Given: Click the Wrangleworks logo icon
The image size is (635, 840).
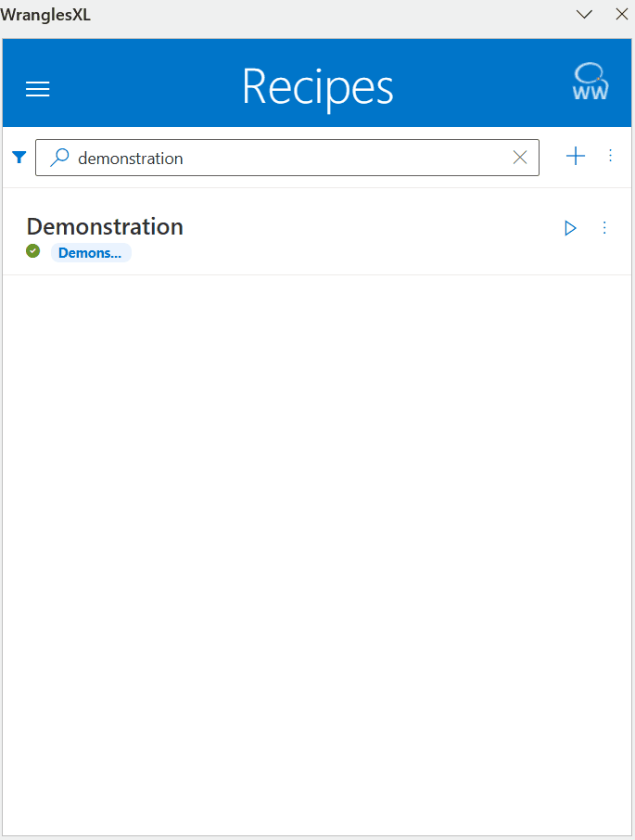Looking at the screenshot, I should (x=590, y=82).
